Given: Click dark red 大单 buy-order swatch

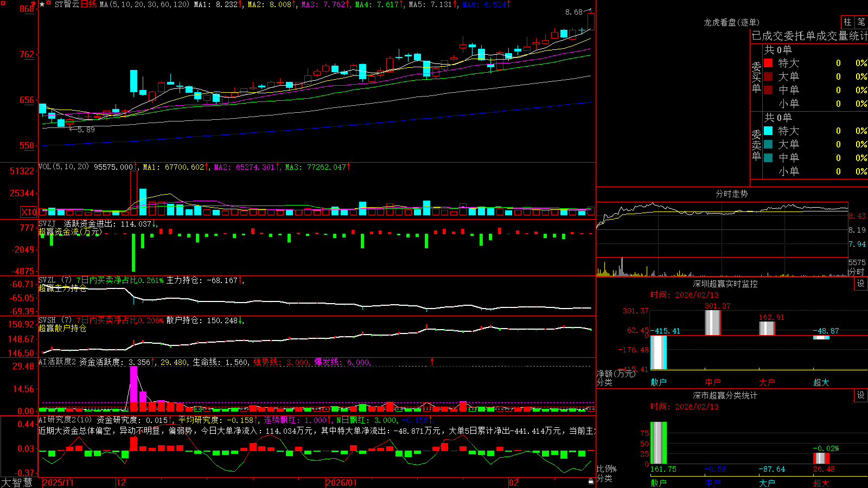Looking at the screenshot, I should [x=768, y=76].
